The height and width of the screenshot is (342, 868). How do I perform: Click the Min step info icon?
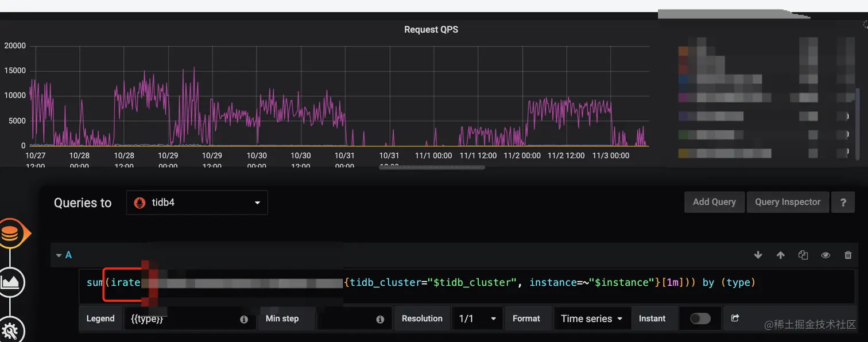(x=380, y=319)
